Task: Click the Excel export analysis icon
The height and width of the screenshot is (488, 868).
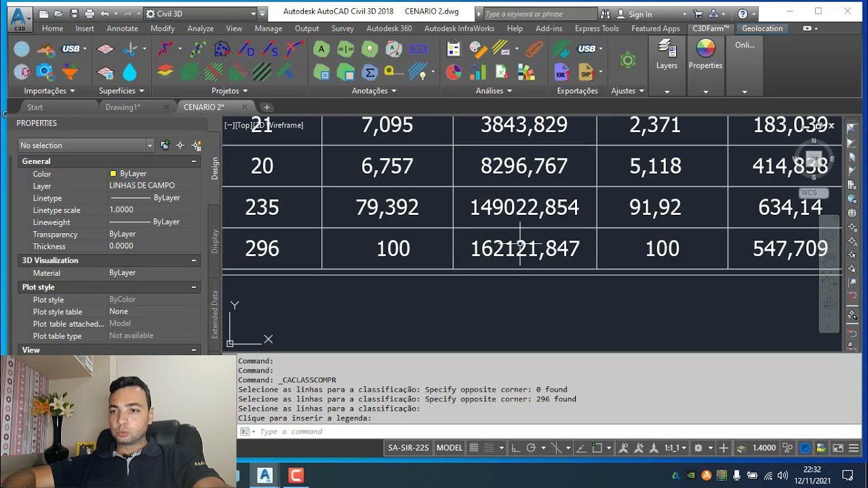Action: (502, 72)
